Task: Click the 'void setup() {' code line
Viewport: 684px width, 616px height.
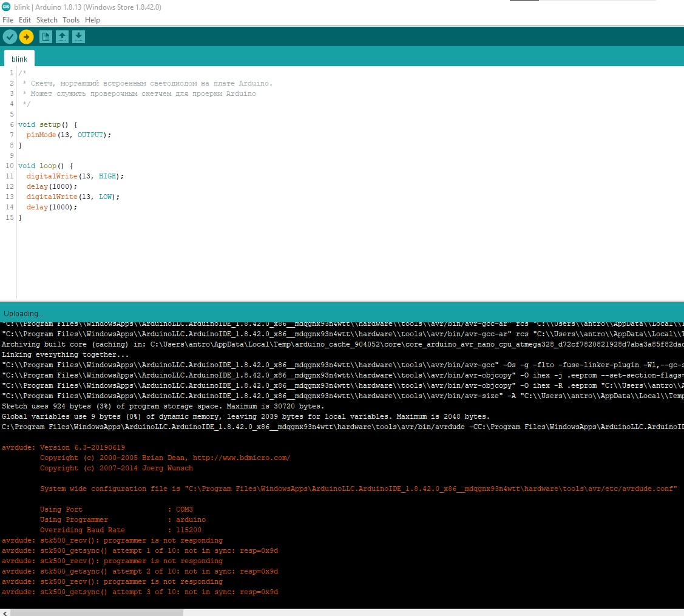Action: click(47, 125)
